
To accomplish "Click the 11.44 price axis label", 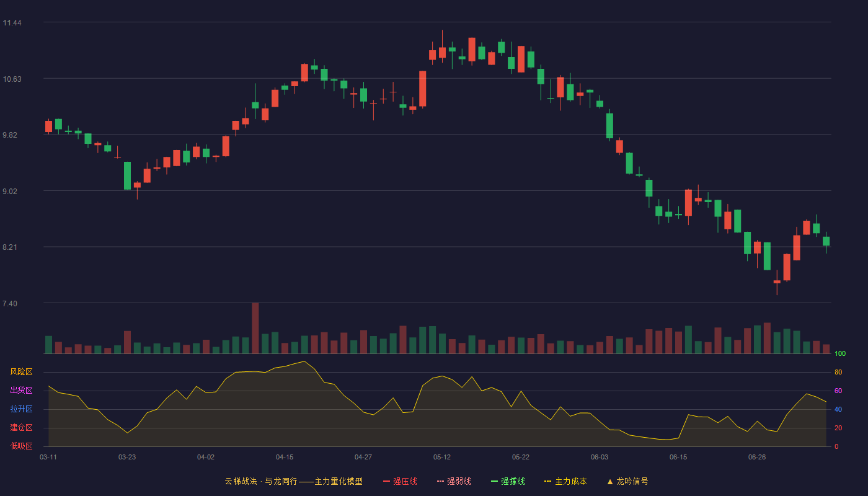I will tap(12, 23).
